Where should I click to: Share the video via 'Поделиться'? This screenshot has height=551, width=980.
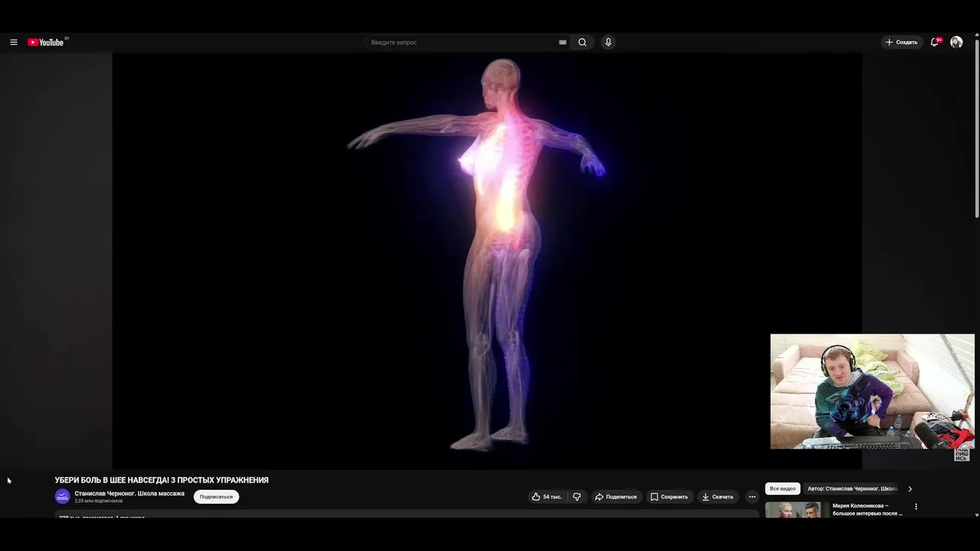click(x=616, y=497)
